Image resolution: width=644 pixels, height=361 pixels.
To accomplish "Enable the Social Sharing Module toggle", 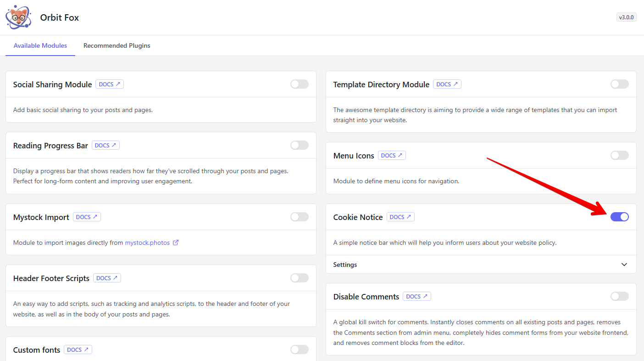I will [x=299, y=84].
